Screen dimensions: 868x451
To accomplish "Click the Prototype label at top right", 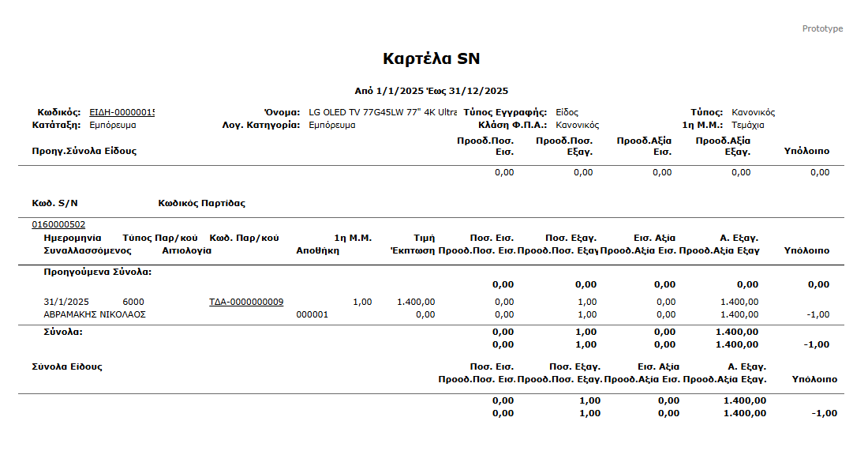I will (x=822, y=28).
